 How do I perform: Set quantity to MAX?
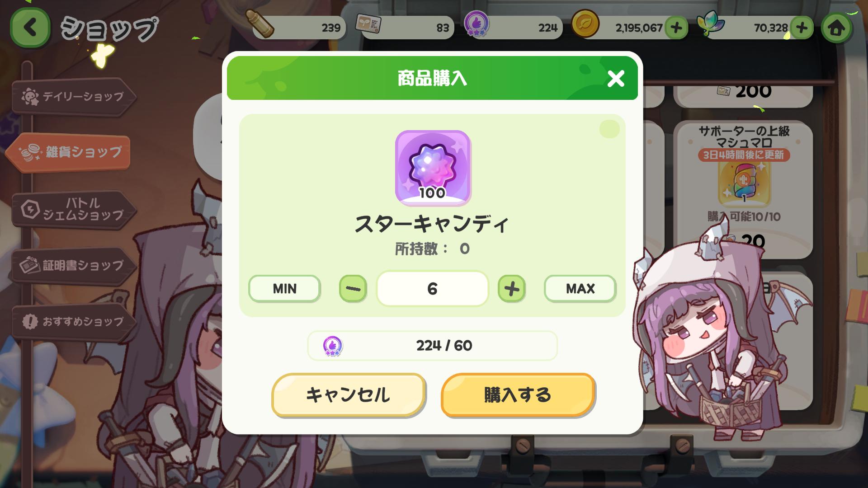coord(580,288)
